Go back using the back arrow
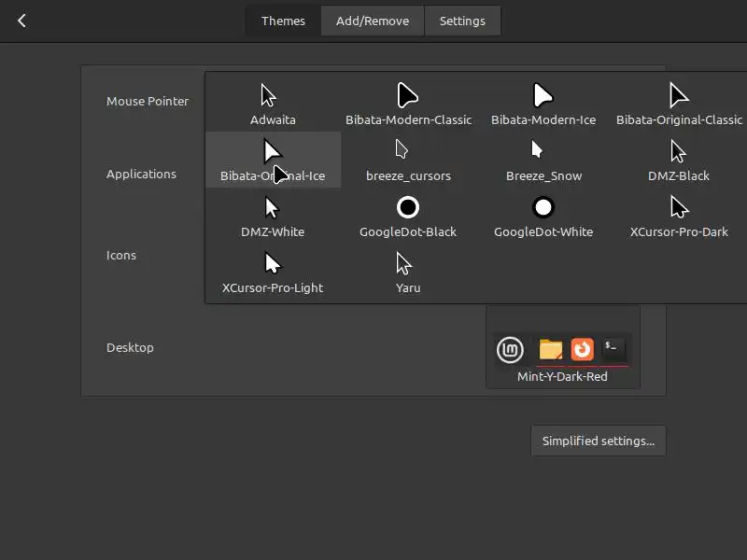This screenshot has height=560, width=747. click(x=22, y=21)
